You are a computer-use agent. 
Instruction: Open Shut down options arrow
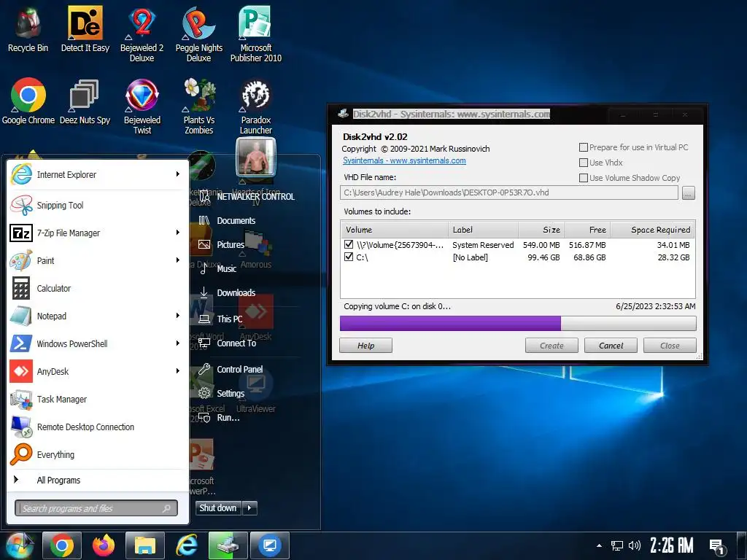coord(249,508)
